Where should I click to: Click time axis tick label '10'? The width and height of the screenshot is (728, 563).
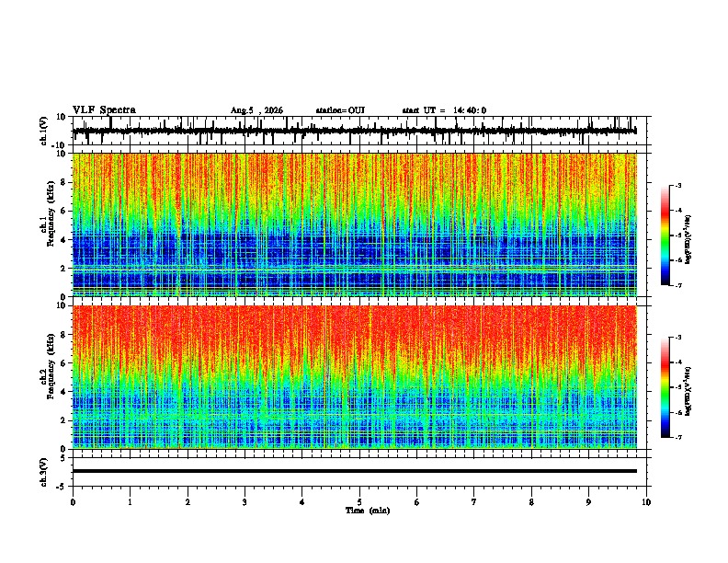point(646,502)
